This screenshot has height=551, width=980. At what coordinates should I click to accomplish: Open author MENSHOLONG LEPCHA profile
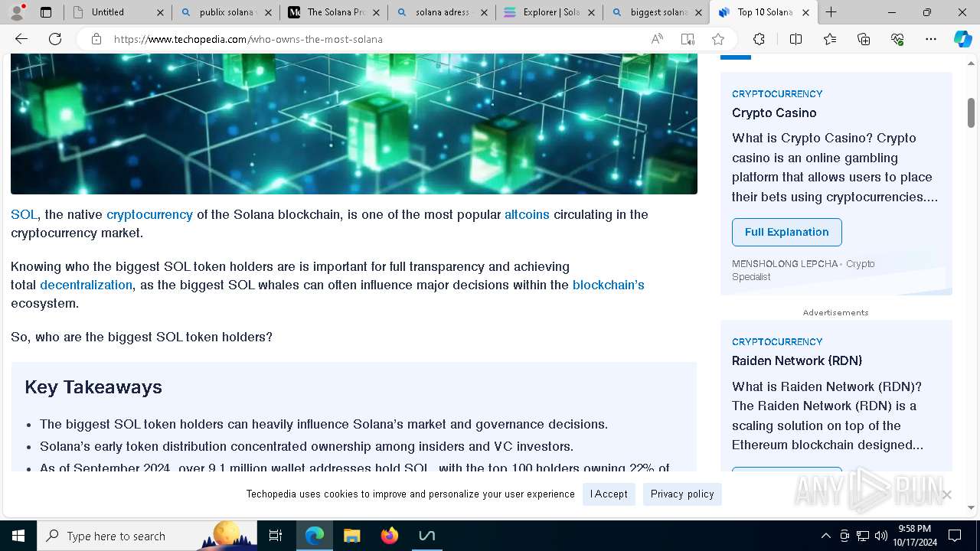(785, 264)
